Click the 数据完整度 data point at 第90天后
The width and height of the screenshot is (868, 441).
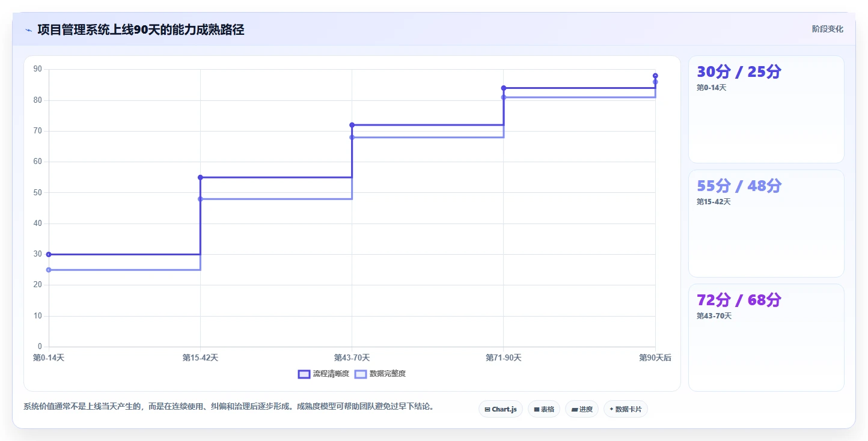pyautogui.click(x=655, y=82)
